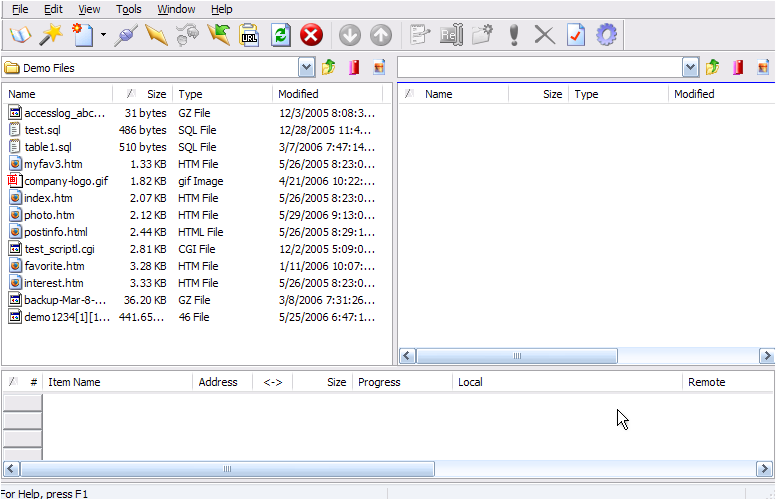Click remote pane horizontal scrollbar thumb
The height and width of the screenshot is (500, 776).
(x=517, y=356)
